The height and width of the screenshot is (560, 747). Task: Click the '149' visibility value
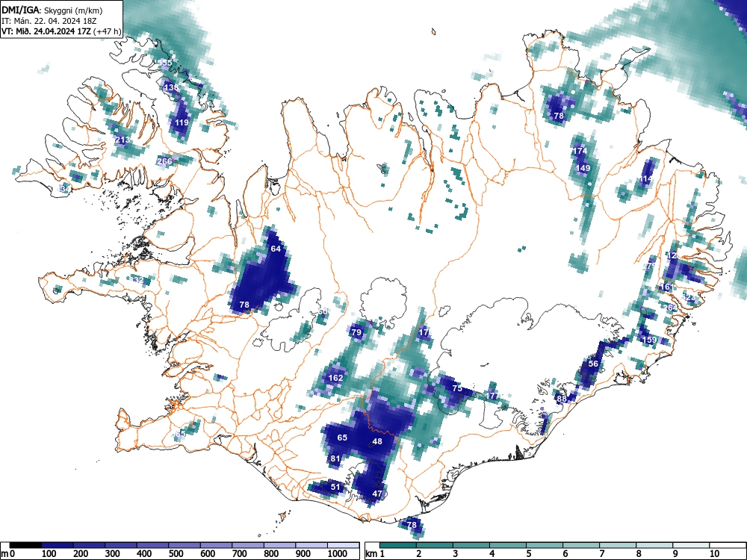[x=583, y=168]
